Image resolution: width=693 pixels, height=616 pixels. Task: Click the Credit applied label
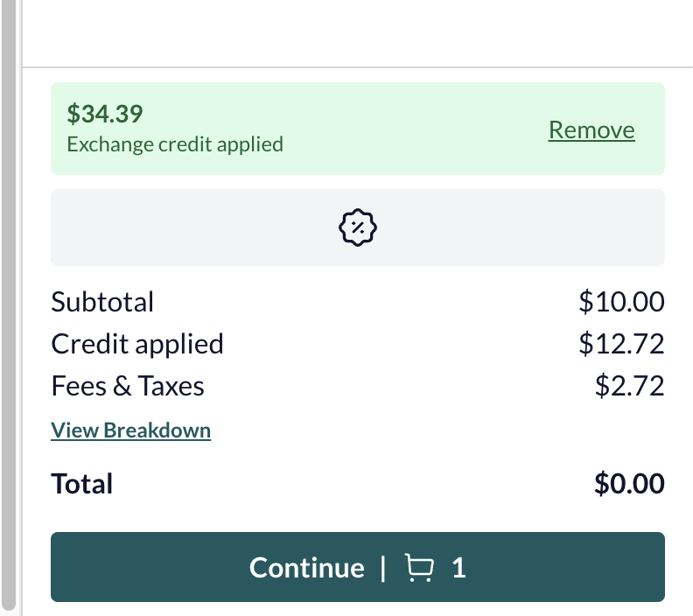pyautogui.click(x=137, y=344)
